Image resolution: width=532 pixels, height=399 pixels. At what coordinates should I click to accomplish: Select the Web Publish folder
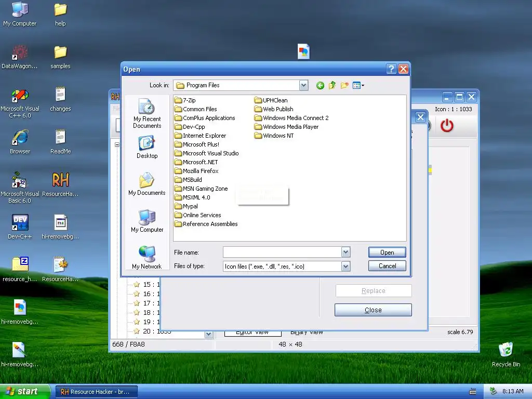274,109
